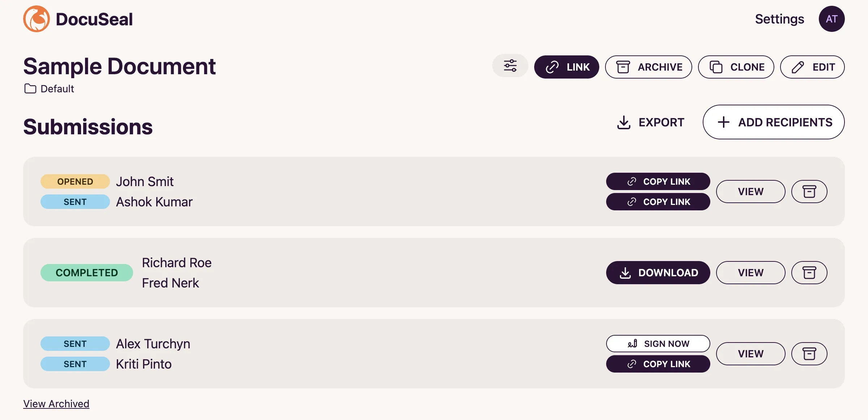Archive the Sample Document template
868x420 pixels.
(648, 67)
